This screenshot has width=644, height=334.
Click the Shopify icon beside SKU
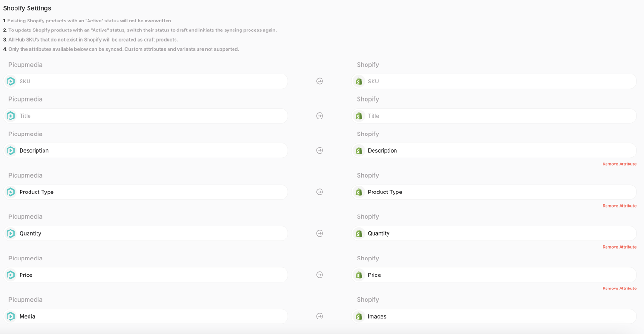pos(359,81)
